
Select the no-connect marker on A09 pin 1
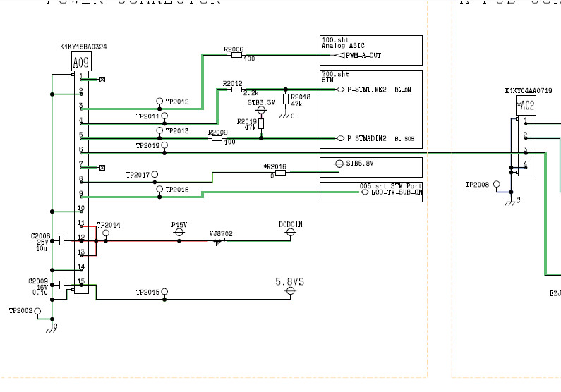click(102, 80)
